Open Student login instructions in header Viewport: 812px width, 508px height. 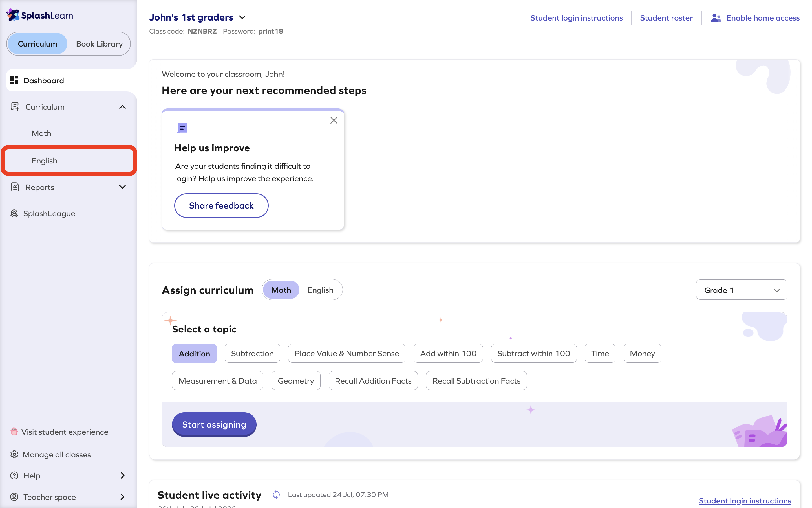577,18
